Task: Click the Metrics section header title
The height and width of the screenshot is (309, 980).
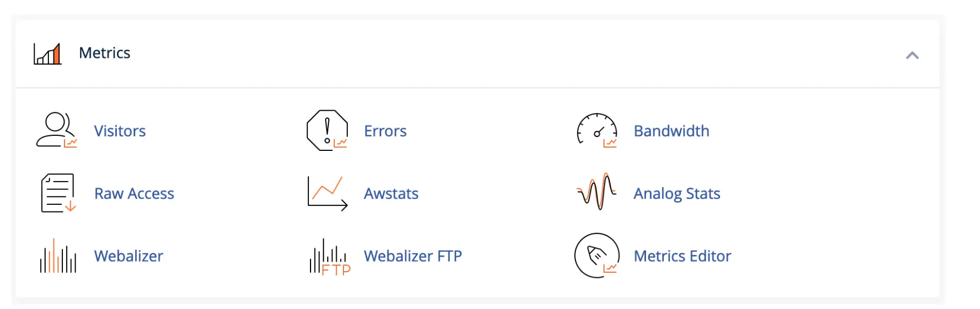Action: click(105, 53)
